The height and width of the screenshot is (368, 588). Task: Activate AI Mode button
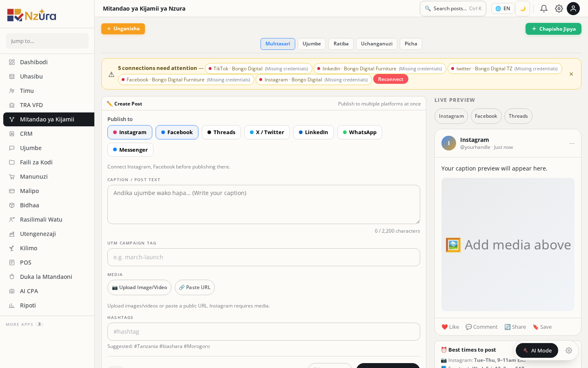[537, 350]
